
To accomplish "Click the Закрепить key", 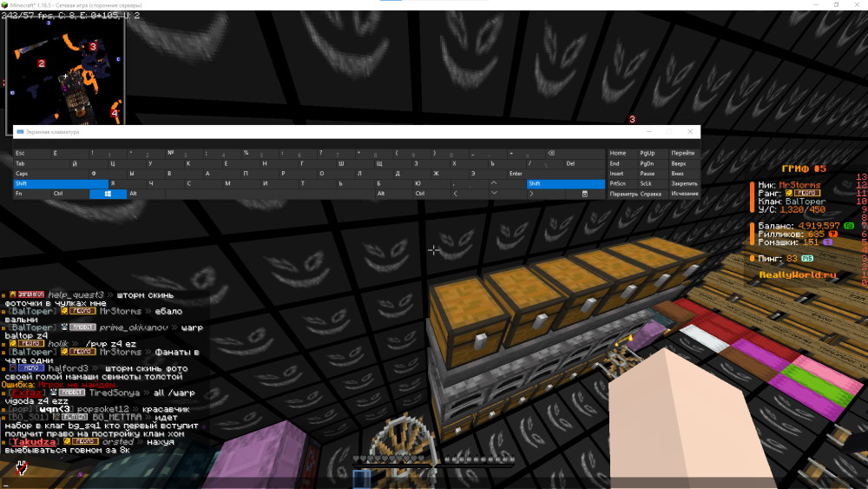I will pos(684,183).
